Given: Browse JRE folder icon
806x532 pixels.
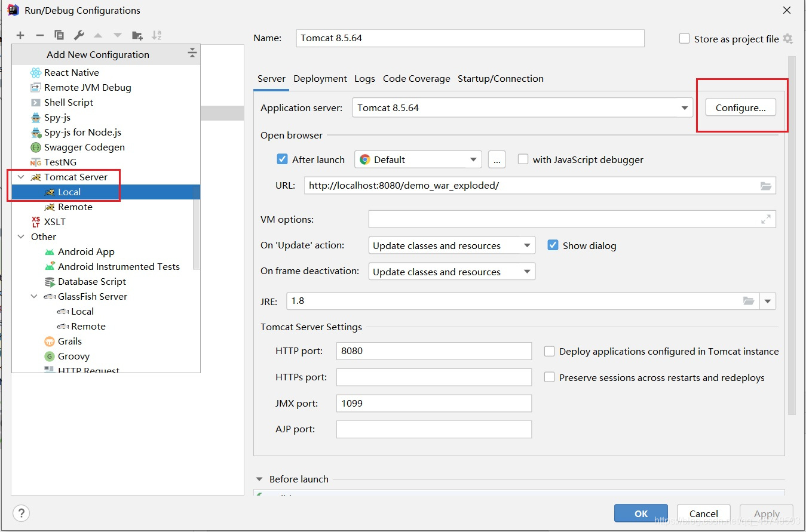Looking at the screenshot, I should pos(749,301).
